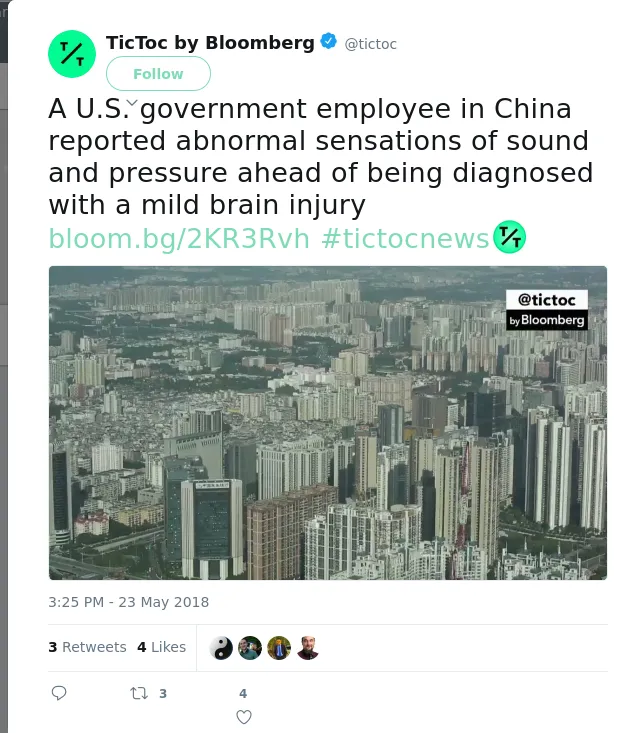Screen dimensions: 640x733
Task: Click the TicToc emoji after hashtag
Action: (510, 237)
